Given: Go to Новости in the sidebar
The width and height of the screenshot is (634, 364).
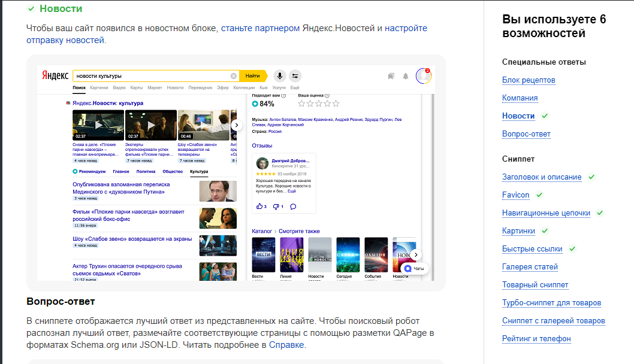Looking at the screenshot, I should point(518,116).
